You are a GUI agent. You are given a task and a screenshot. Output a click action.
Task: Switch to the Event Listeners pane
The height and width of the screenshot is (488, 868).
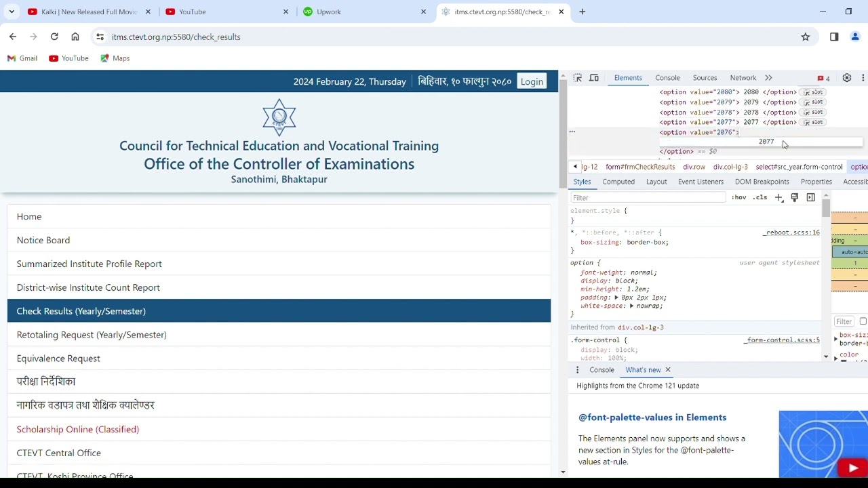point(701,182)
